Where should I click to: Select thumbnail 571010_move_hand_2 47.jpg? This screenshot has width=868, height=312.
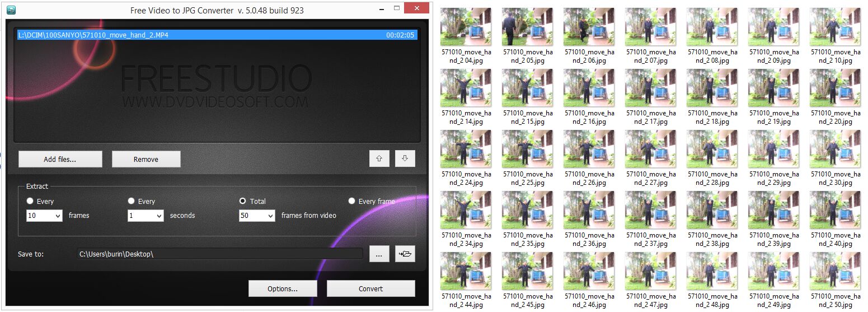[x=651, y=271]
